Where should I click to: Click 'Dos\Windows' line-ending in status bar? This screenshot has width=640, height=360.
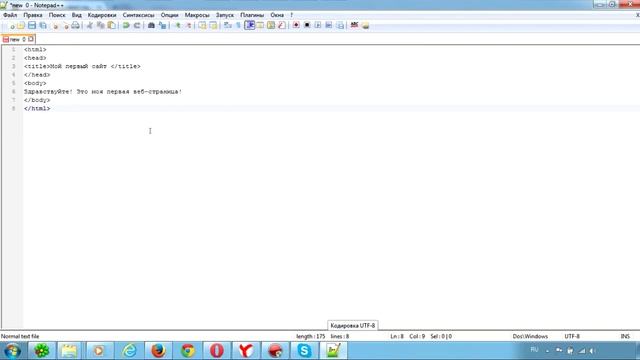pyautogui.click(x=530, y=336)
